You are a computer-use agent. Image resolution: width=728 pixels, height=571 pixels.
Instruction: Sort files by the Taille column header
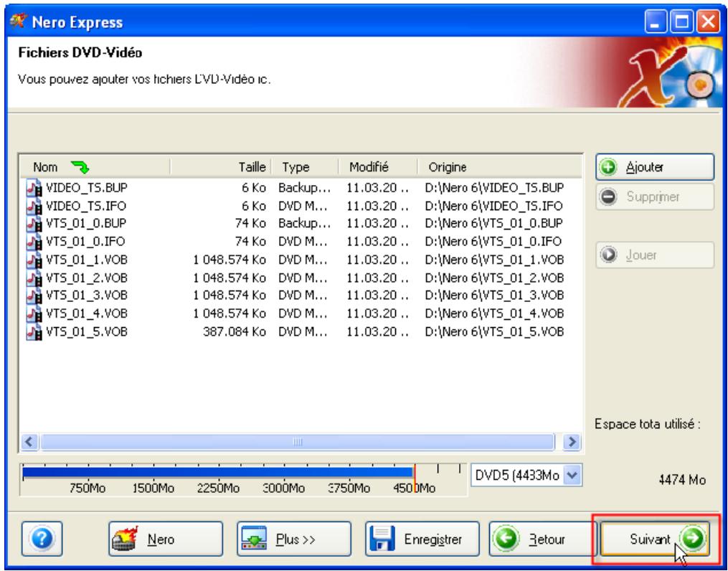click(220, 167)
